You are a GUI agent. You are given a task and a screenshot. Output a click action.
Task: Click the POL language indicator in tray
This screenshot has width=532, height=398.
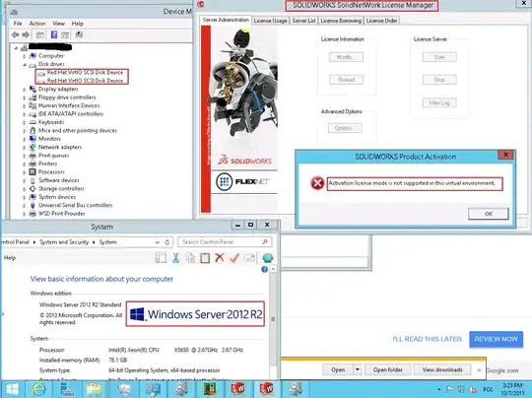[x=488, y=389]
